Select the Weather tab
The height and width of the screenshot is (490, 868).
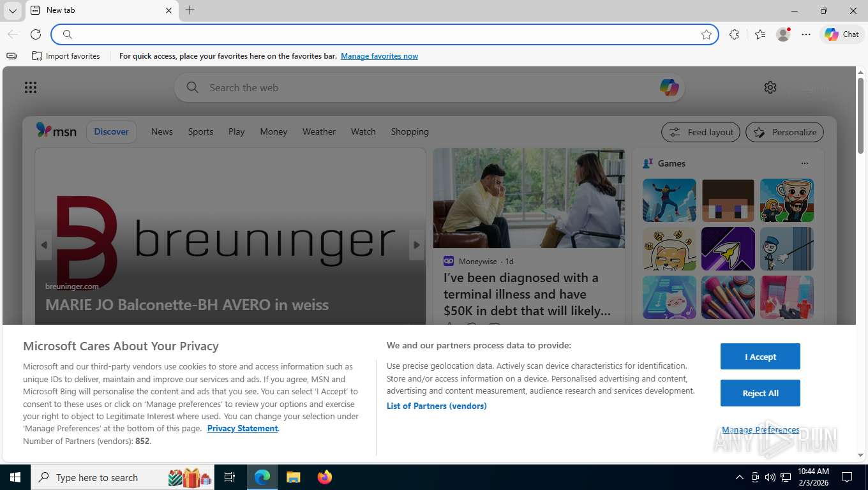[319, 131]
